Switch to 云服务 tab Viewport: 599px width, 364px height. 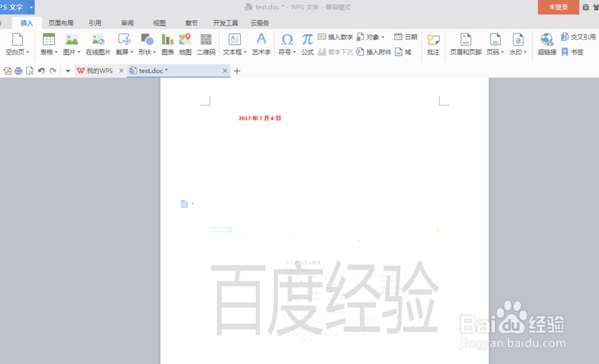260,23
